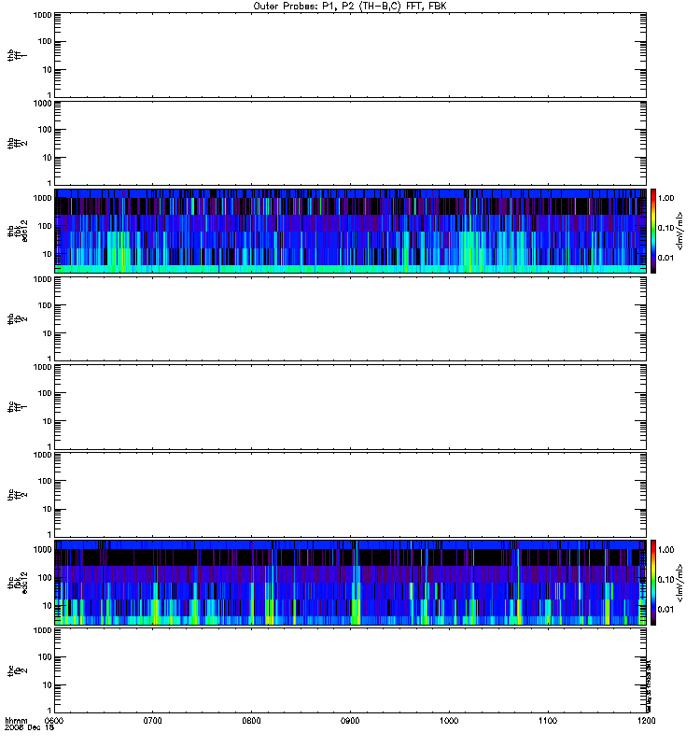The image size is (700, 747).
Task: Click the "1.00" label on thc color bar
Action: tap(665, 549)
